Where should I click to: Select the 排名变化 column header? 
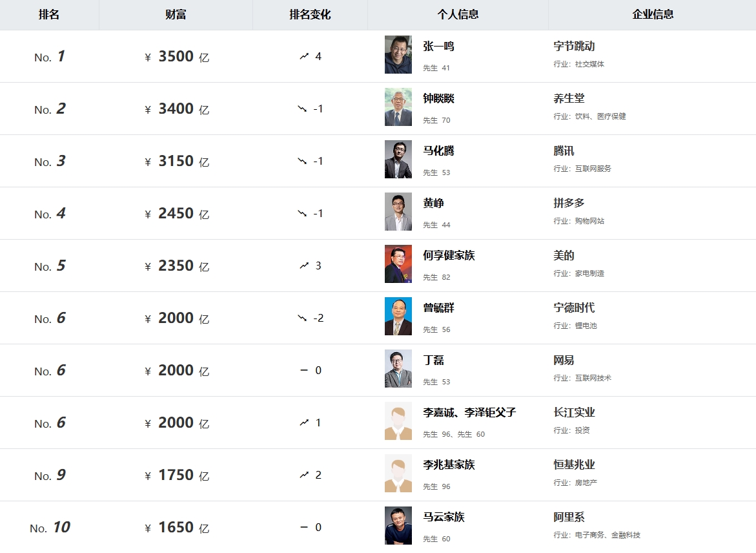click(310, 15)
